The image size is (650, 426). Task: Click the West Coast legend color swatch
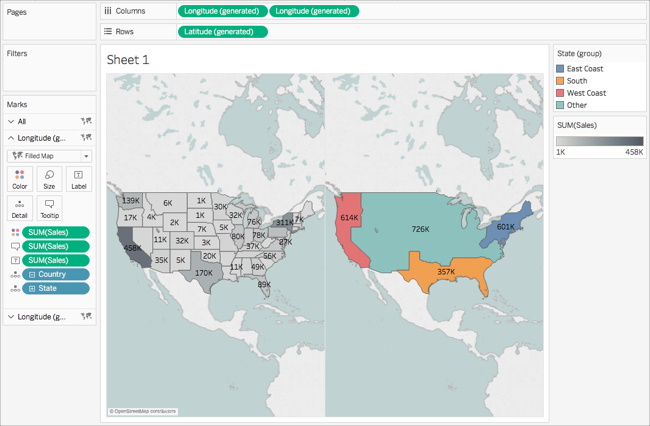click(560, 93)
